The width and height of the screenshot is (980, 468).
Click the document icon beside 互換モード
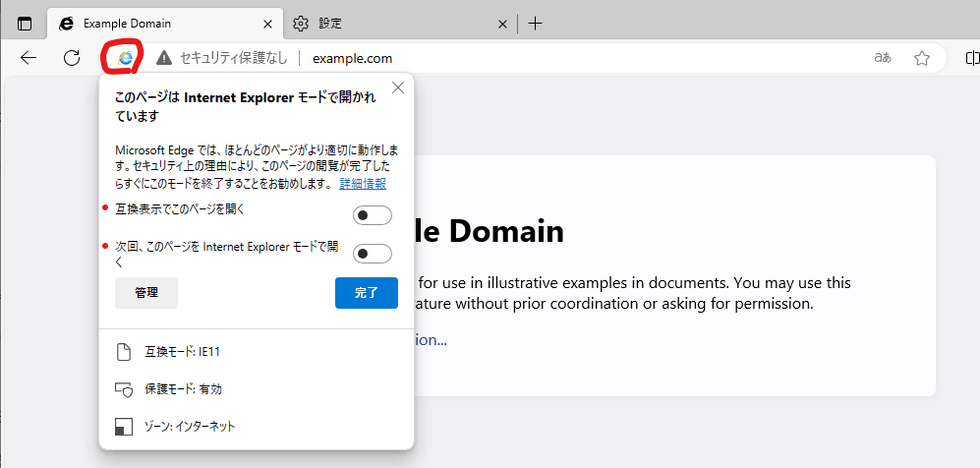click(x=124, y=352)
